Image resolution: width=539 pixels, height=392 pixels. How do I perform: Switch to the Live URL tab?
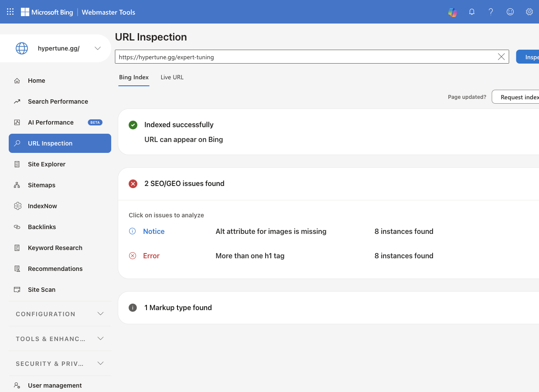pyautogui.click(x=172, y=77)
